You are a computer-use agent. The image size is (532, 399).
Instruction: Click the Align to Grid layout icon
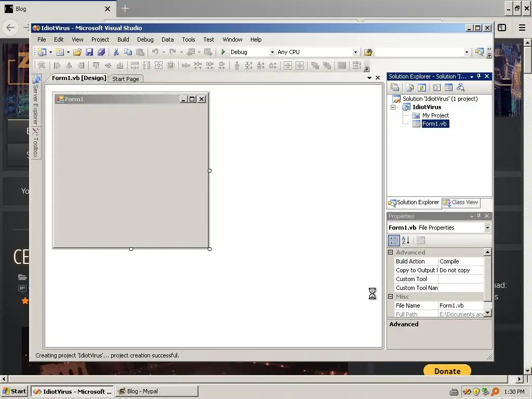coord(42,65)
